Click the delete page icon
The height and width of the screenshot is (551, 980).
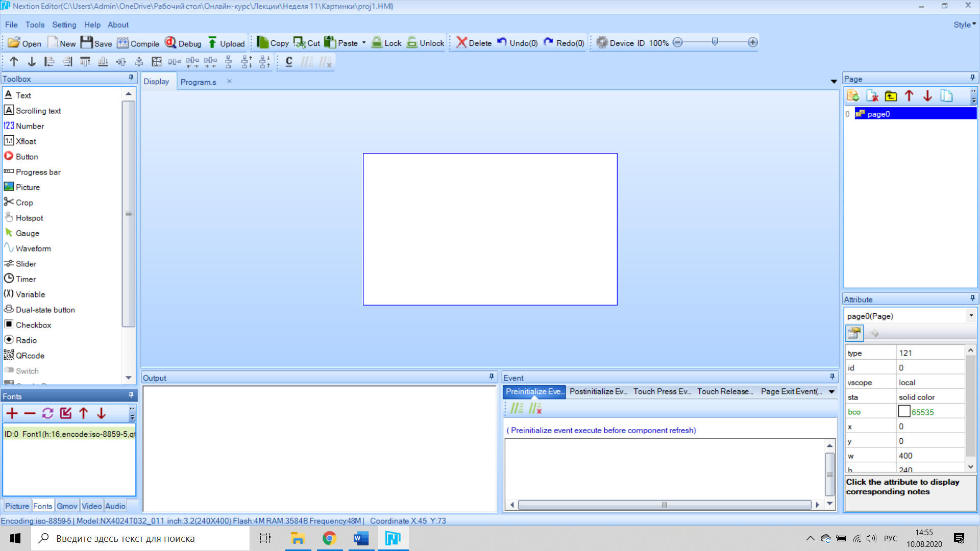(x=872, y=96)
